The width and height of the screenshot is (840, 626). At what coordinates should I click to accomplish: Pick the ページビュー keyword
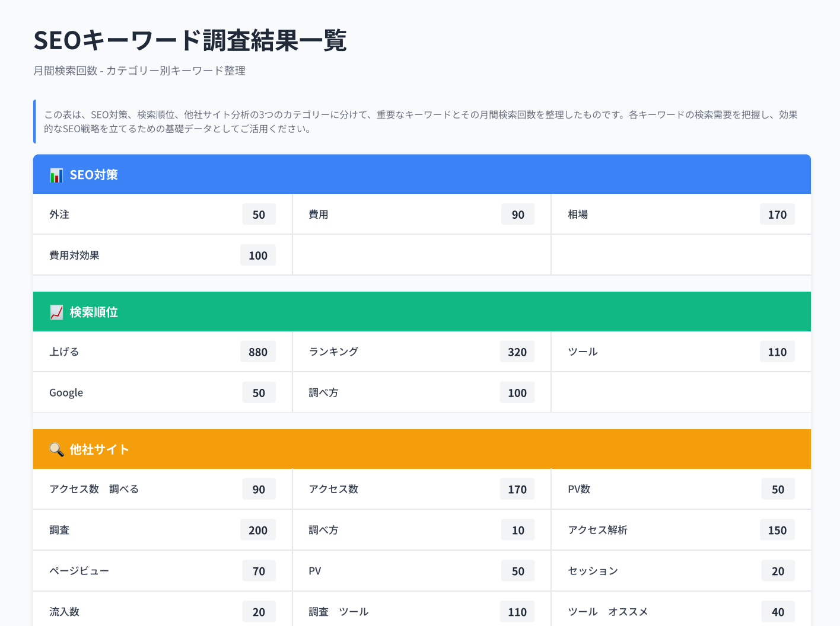pyautogui.click(x=79, y=571)
